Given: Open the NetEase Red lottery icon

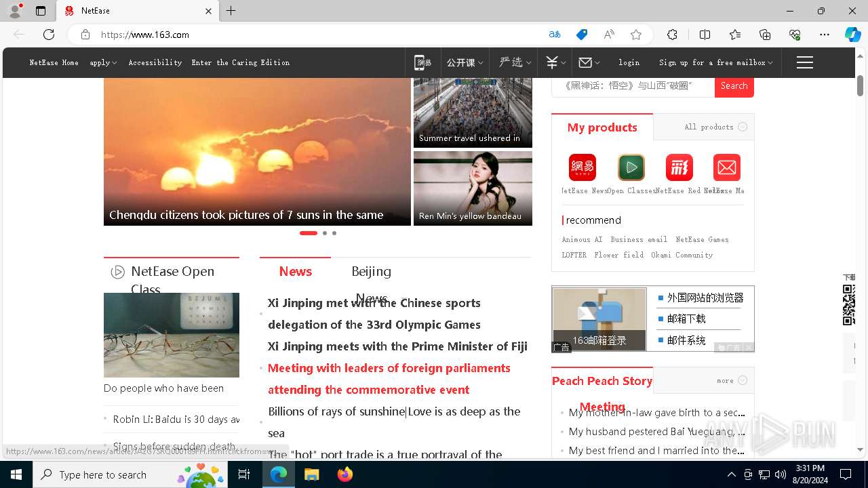Looking at the screenshot, I should point(679,167).
